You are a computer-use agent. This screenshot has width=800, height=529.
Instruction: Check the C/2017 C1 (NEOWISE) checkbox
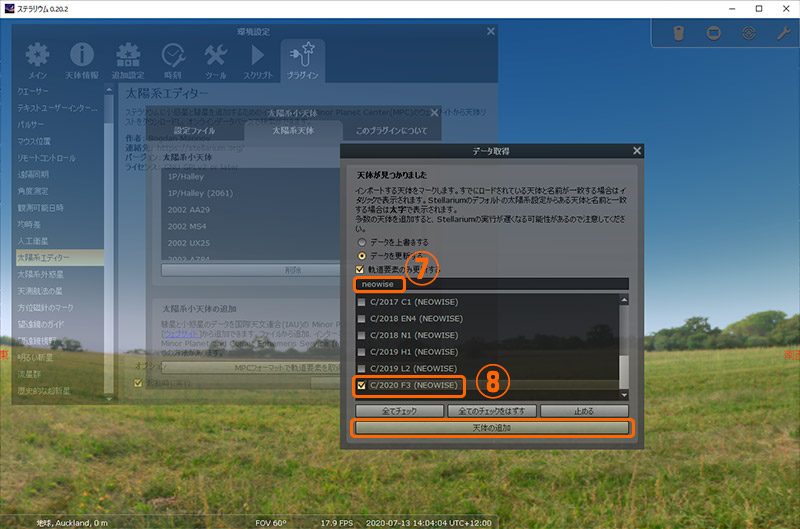tap(361, 302)
